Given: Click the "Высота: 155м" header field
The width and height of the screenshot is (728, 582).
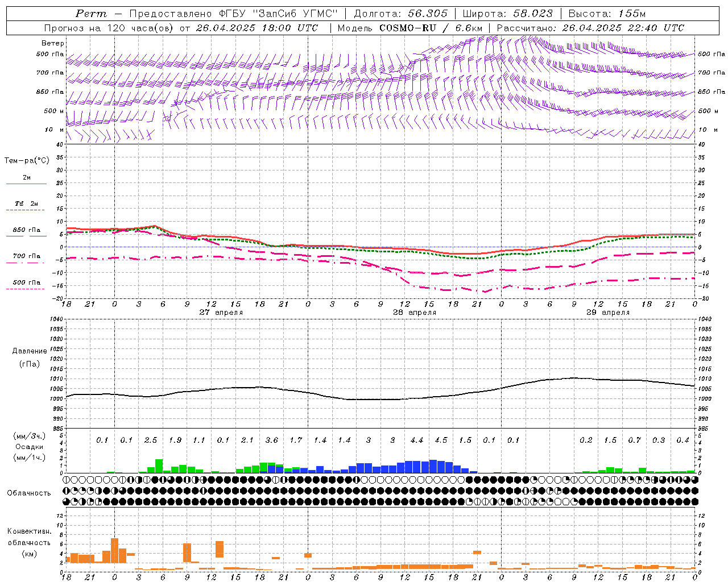Looking at the screenshot, I should pos(607,14).
